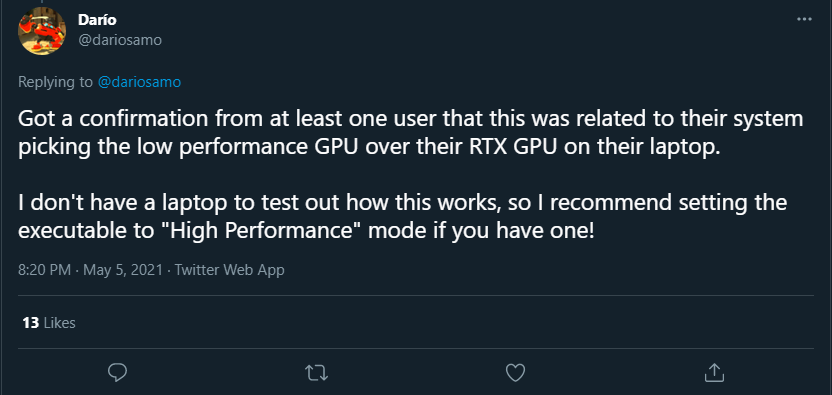
Task: Click the 8:20 PM timestamp
Action: point(45,270)
